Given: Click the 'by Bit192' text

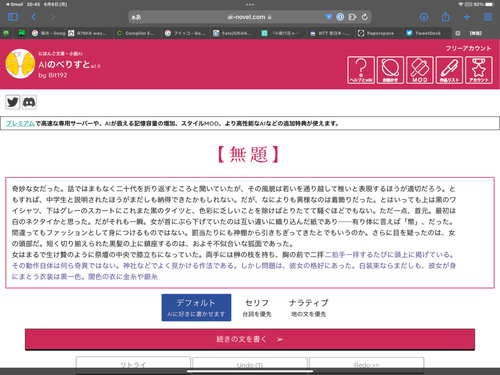Looking at the screenshot, I should click(x=53, y=75).
